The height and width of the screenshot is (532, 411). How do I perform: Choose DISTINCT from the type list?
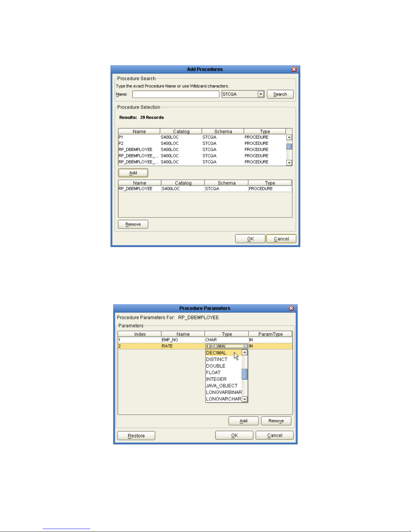click(223, 359)
